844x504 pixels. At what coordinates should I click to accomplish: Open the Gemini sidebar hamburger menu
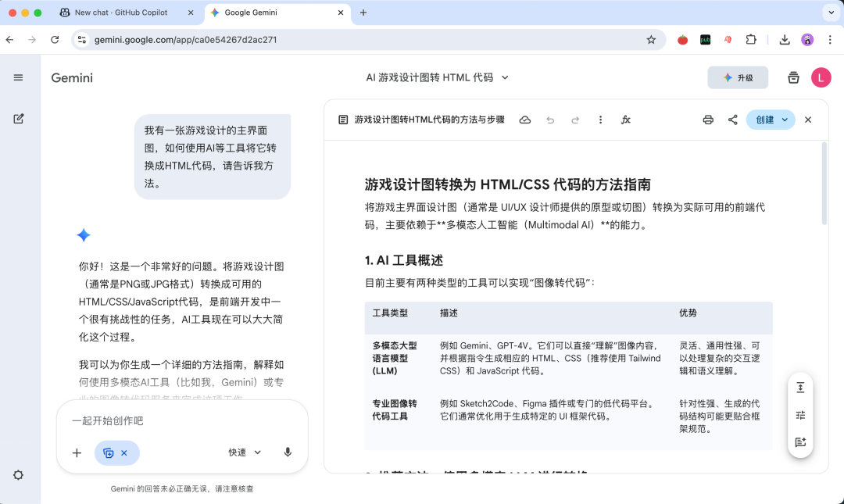click(x=18, y=77)
